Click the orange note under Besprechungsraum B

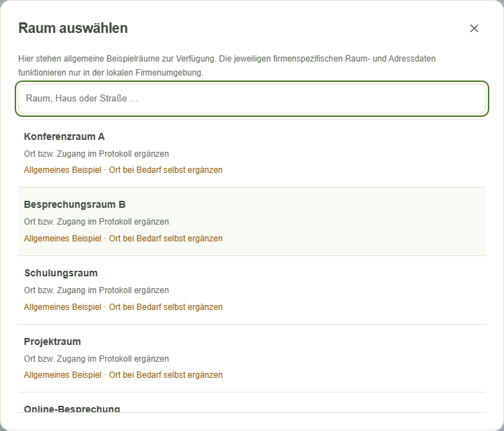click(123, 239)
